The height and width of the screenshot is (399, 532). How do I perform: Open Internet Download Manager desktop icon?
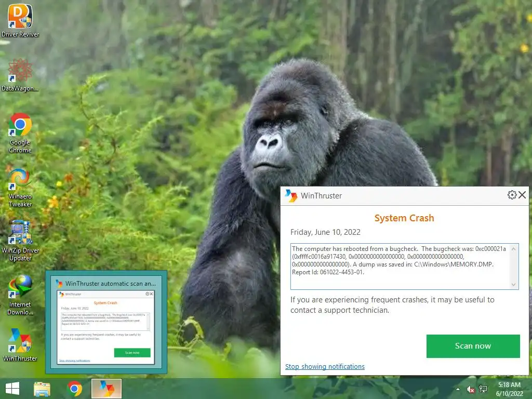20,295
